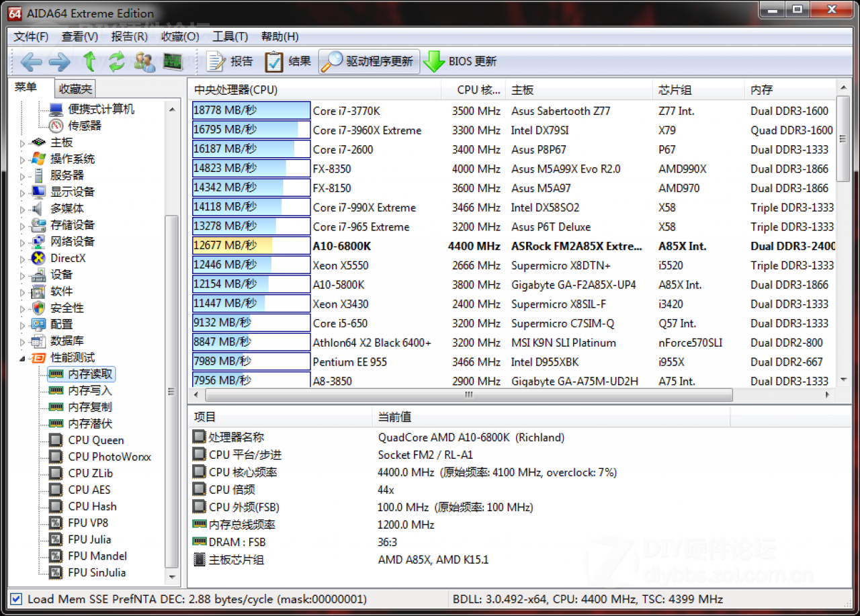860x616 pixels.
Task: Open the 查看(V) menu
Action: pos(79,36)
